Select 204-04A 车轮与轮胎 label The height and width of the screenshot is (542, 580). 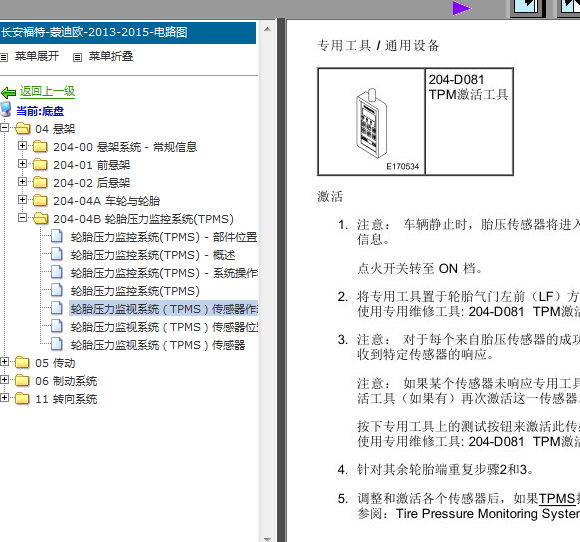point(107,201)
